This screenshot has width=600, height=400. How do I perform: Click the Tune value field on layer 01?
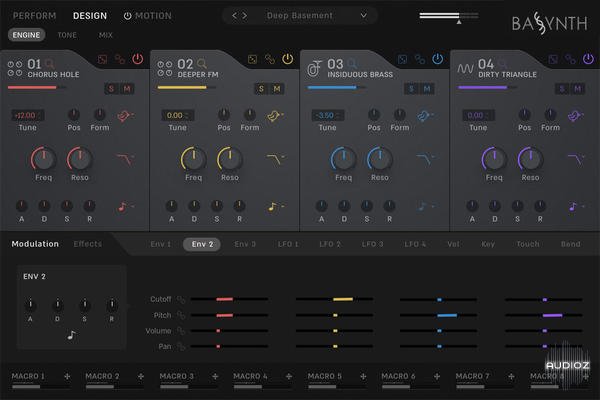pyautogui.click(x=27, y=116)
